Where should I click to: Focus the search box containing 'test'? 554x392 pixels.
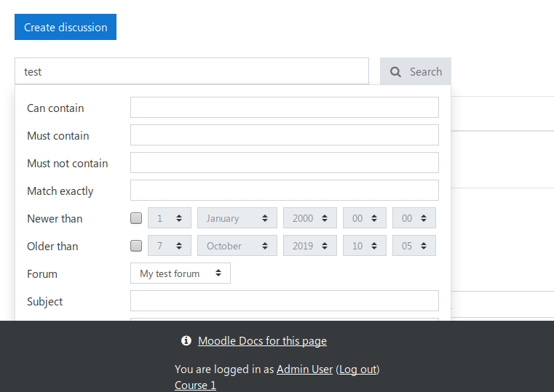[x=192, y=71]
